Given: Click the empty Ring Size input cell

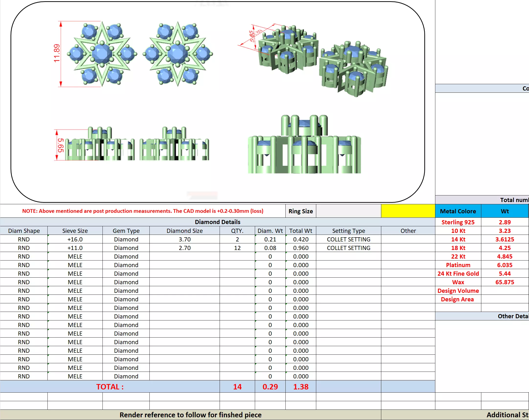Looking at the screenshot, I should 349,211.
